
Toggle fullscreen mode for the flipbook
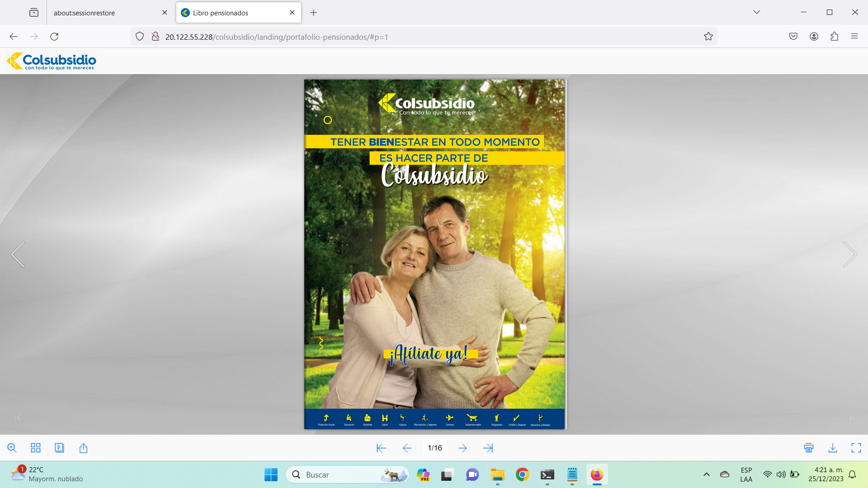(x=856, y=448)
